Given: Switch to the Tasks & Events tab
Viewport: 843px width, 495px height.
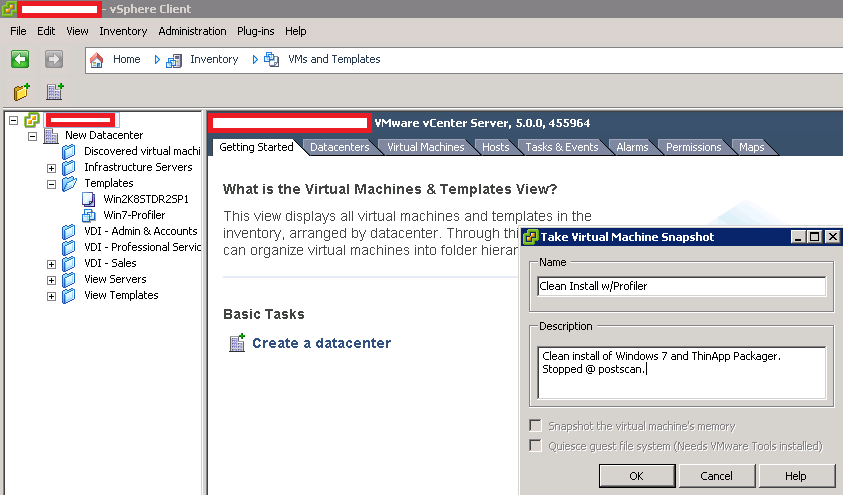Looking at the screenshot, I should tap(561, 147).
